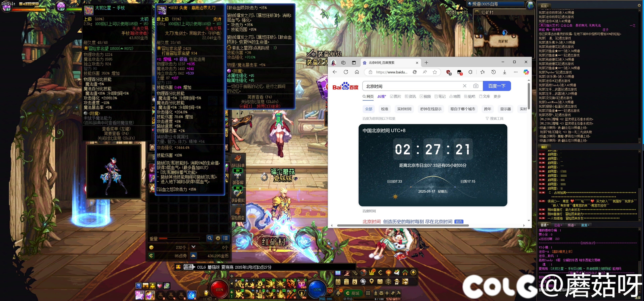Switch to the 地图 search tab
This screenshot has width=644, height=301.
pos(455,97)
